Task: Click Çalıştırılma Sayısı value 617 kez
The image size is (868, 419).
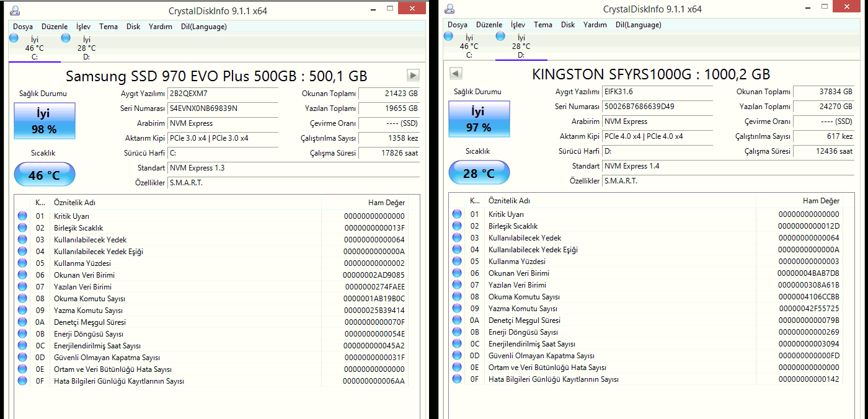Action: [x=824, y=136]
